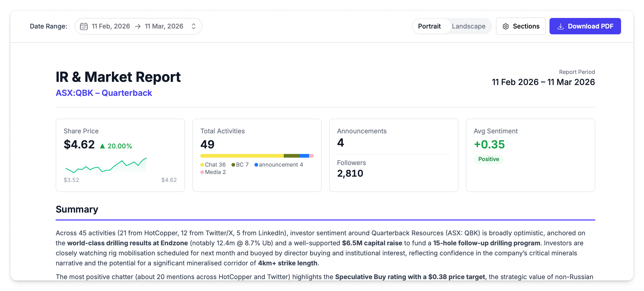
Task: Click the download icon on Download PDF
Action: (x=560, y=26)
